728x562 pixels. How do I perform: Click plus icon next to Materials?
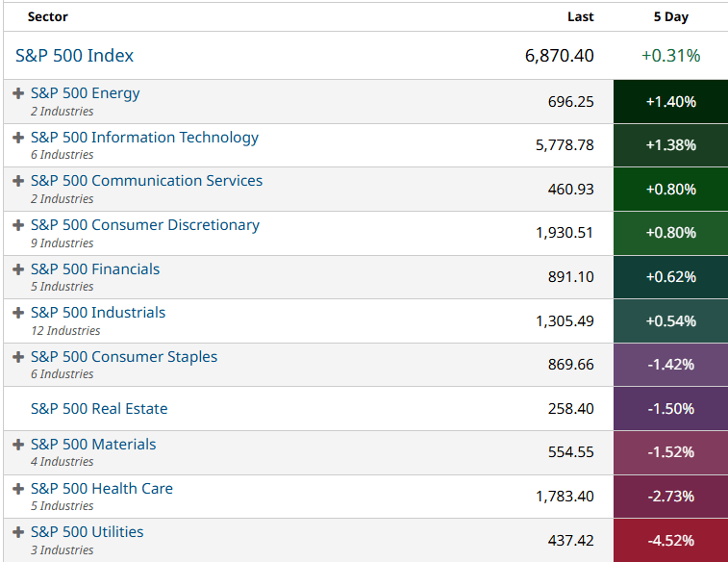(x=18, y=445)
